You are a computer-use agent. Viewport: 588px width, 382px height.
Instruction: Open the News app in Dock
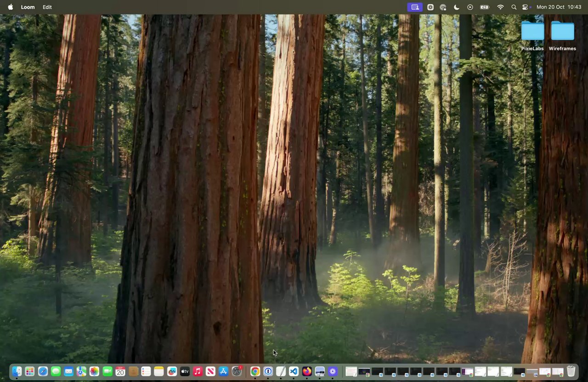point(210,371)
